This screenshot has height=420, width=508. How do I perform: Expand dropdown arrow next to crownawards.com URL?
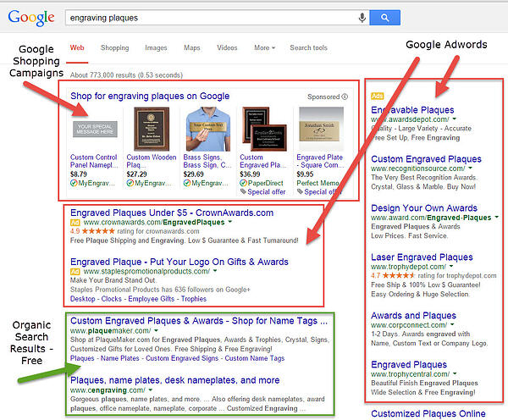pyautogui.click(x=230, y=222)
